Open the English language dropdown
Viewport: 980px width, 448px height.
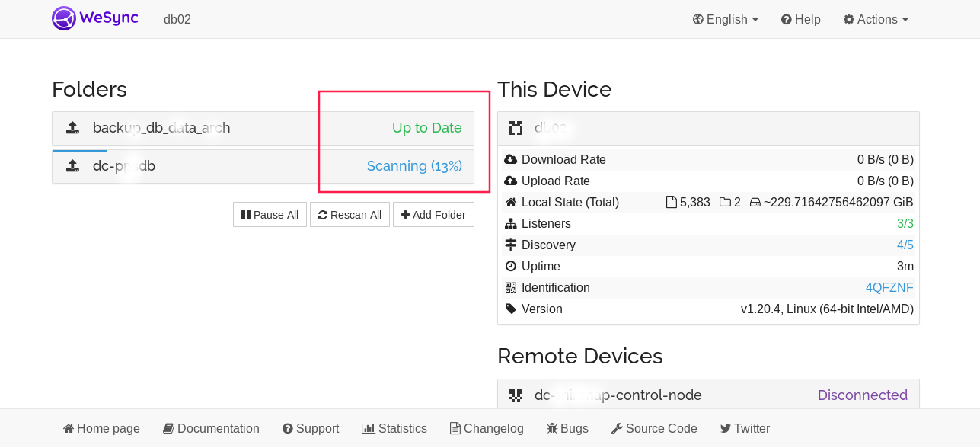click(725, 20)
